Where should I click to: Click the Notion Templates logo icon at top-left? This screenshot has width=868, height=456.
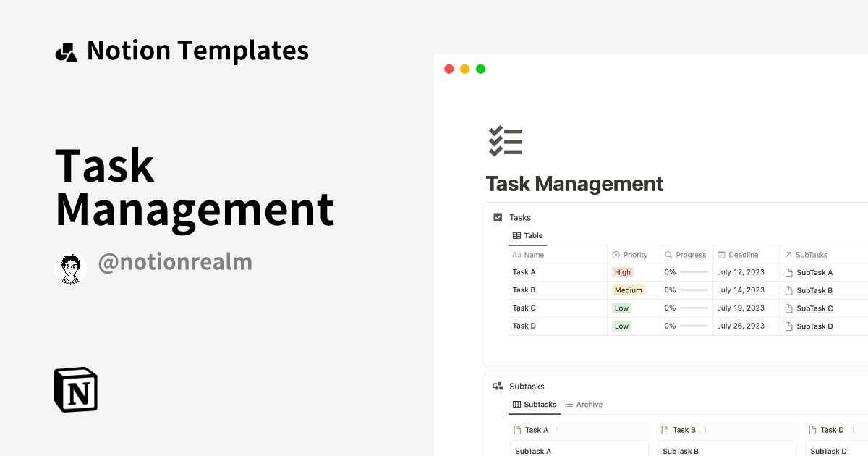[66, 51]
